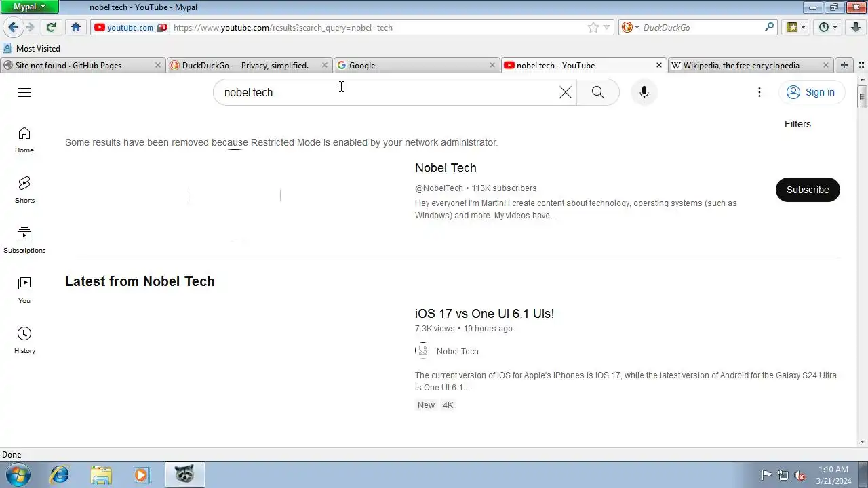Bookmark this page with the star icon
Image resolution: width=868 pixels, height=488 pixels.
pyautogui.click(x=593, y=27)
